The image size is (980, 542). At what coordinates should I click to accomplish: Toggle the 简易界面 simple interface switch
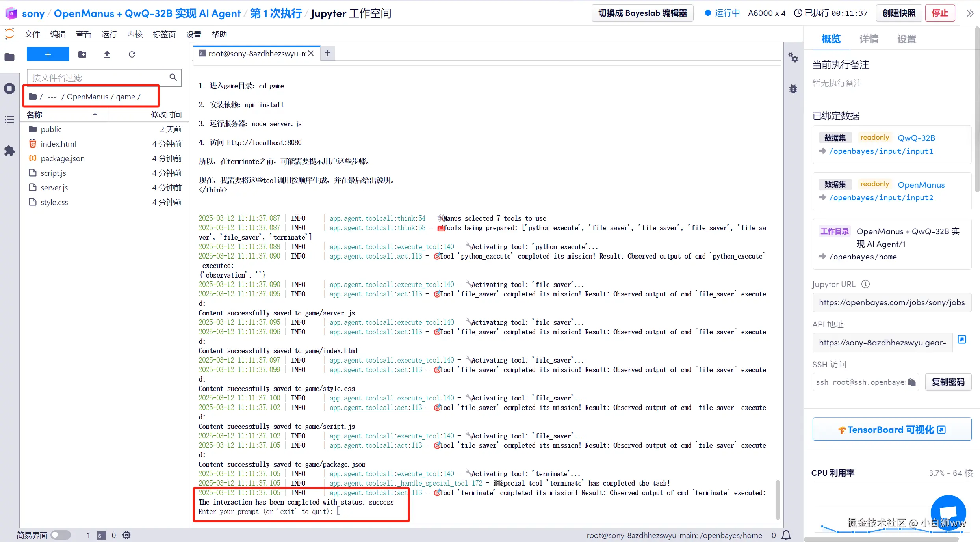coord(61,535)
